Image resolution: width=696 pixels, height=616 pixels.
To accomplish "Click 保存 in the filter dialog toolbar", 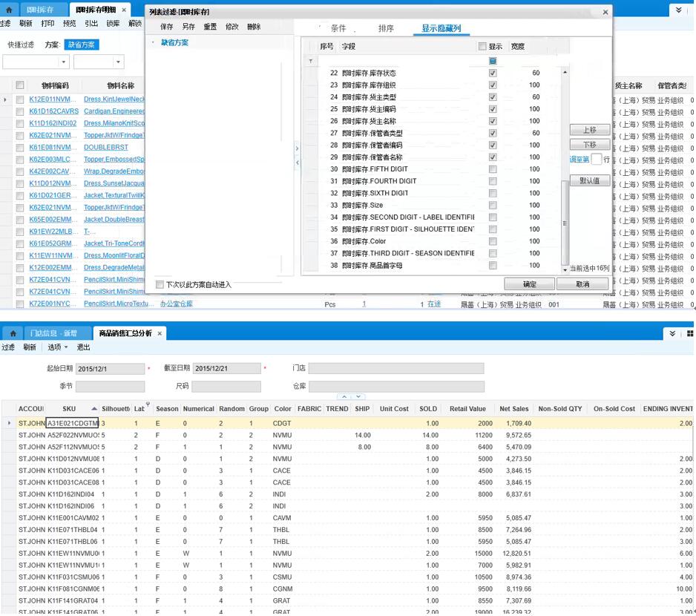I will (x=167, y=27).
